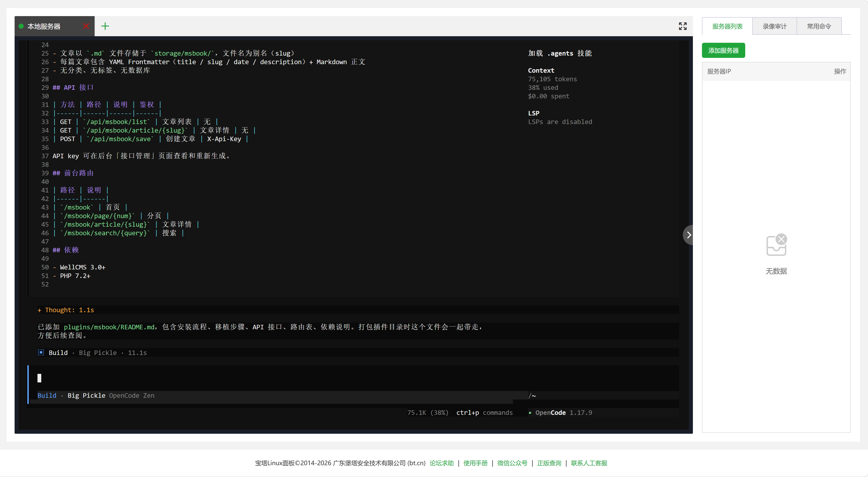Click the 'X-Api-Key' auth cell

tap(224, 139)
